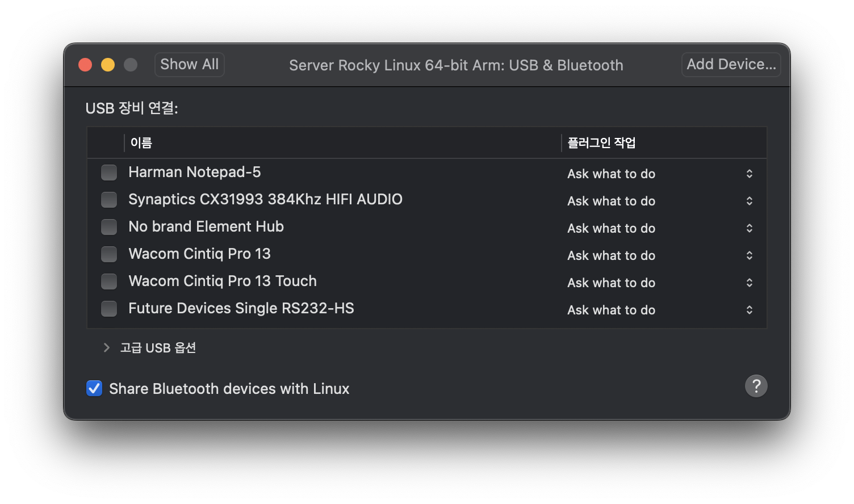The height and width of the screenshot is (504, 854).
Task: Click the Add Device... button
Action: pyautogui.click(x=731, y=64)
